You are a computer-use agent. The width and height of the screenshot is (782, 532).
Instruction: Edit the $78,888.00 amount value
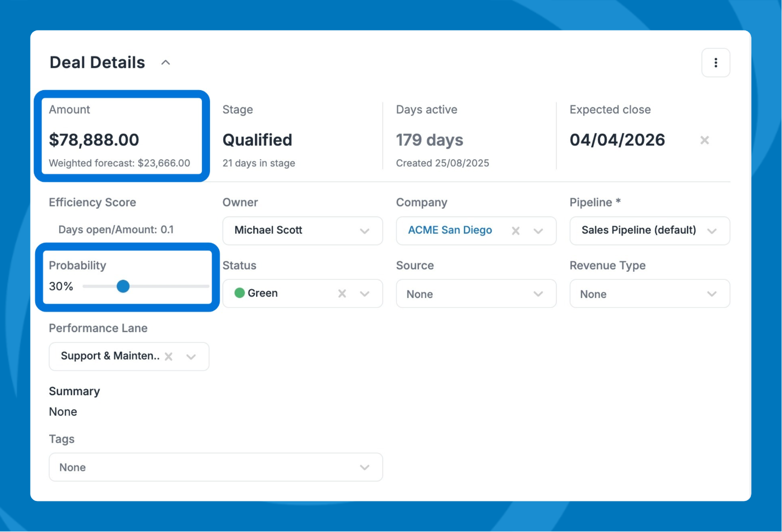pyautogui.click(x=94, y=140)
